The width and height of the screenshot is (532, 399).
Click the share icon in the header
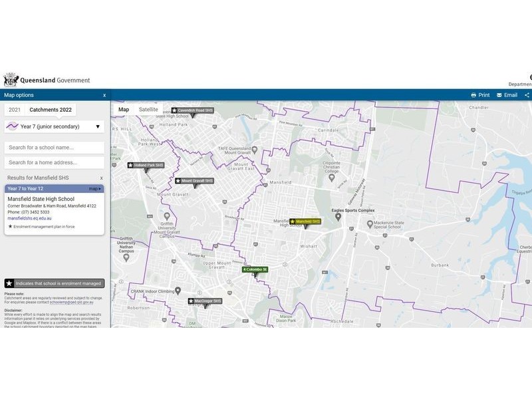pyautogui.click(x=527, y=95)
